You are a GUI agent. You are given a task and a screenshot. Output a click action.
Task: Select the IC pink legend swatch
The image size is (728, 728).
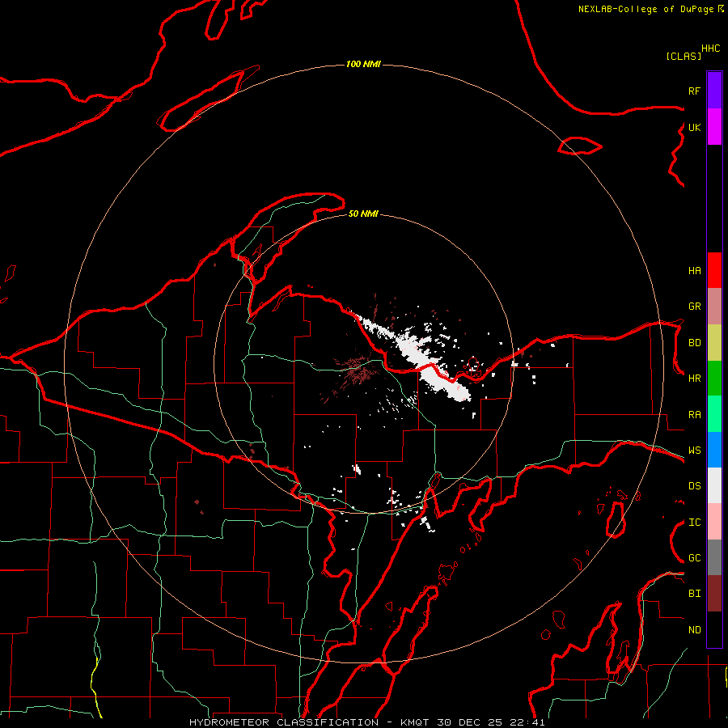(714, 522)
